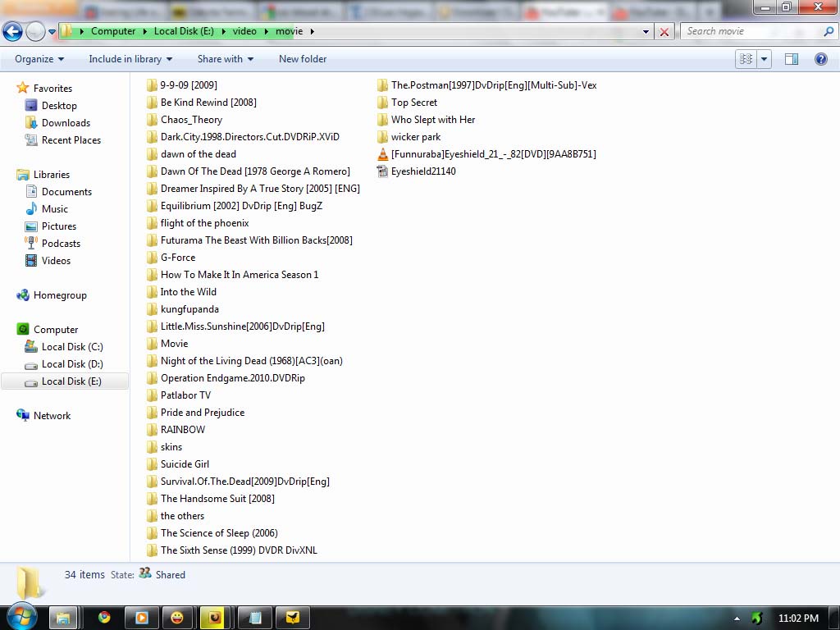Click the Change your view icon
840x630 pixels.
pyautogui.click(x=746, y=59)
